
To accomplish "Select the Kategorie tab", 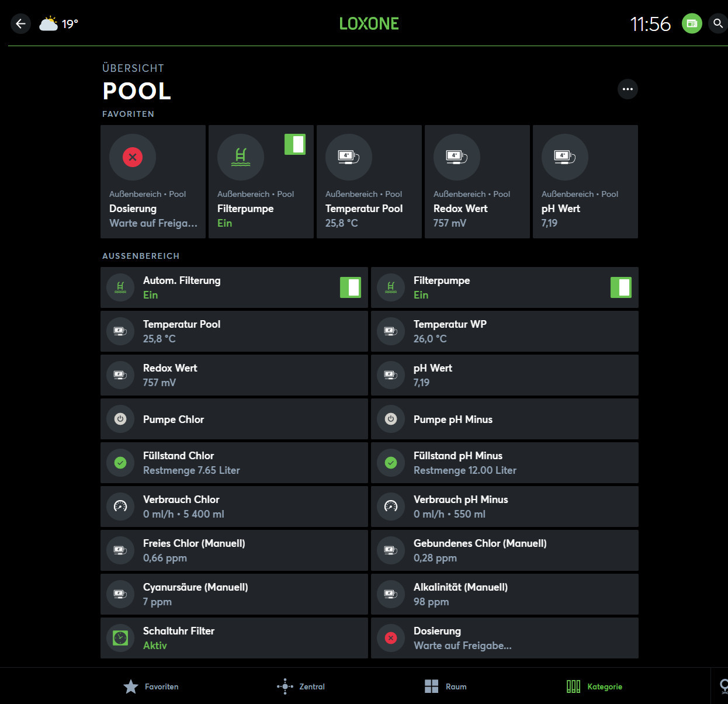I will (x=594, y=686).
